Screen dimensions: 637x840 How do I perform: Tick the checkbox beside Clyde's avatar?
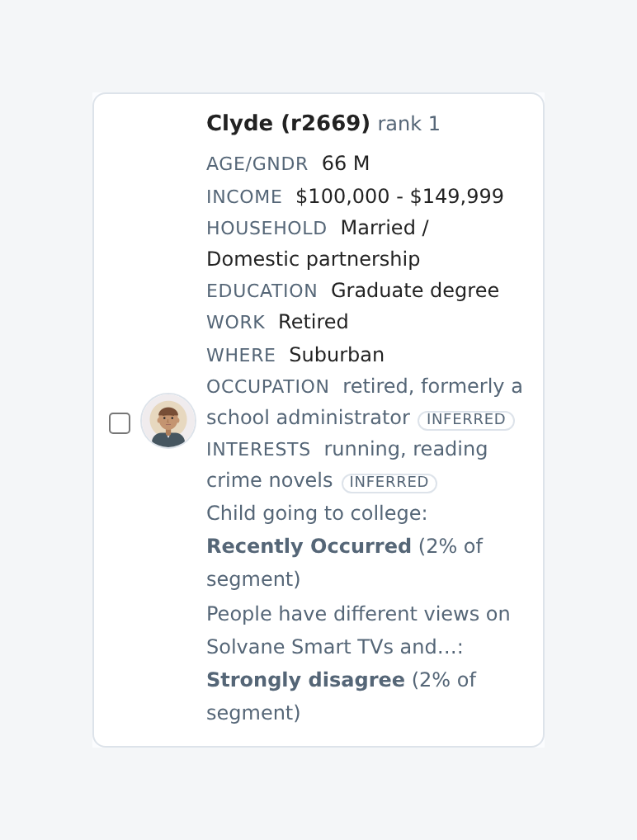[x=120, y=423]
